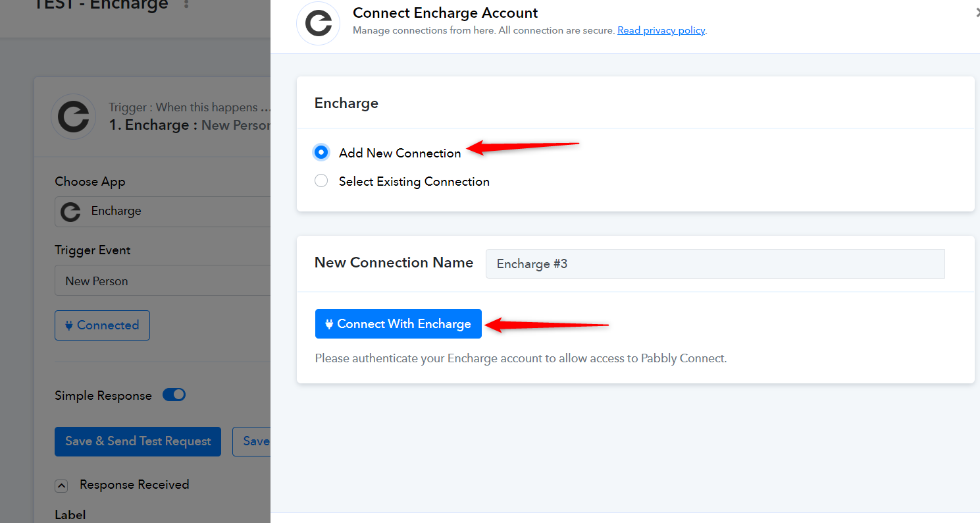
Task: Click Save & Send Test Request
Action: 138,441
